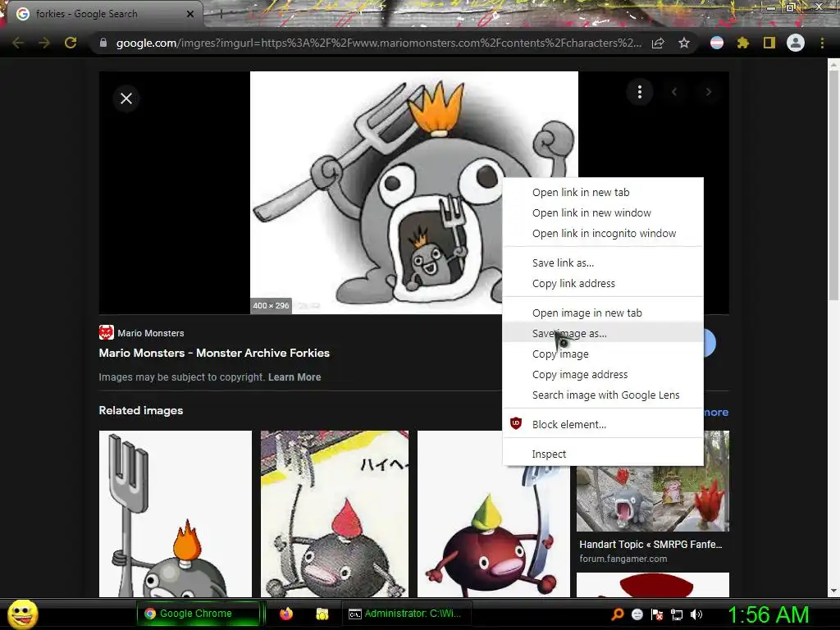Close the forkies Google Search tab

tap(190, 14)
